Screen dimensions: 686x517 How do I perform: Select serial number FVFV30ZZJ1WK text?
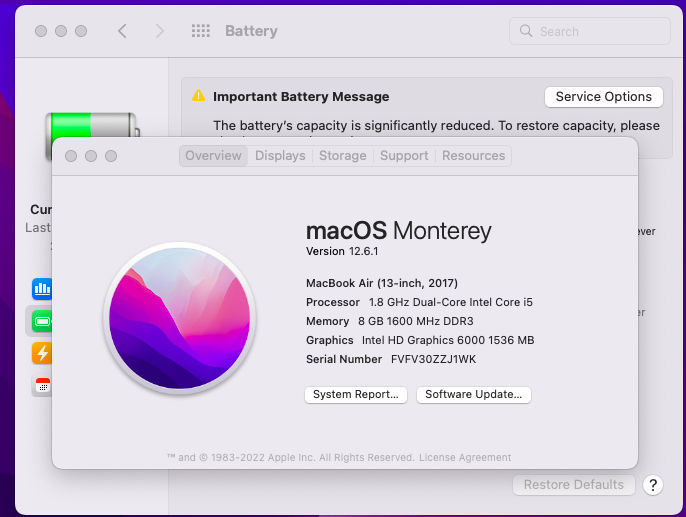[x=433, y=359]
